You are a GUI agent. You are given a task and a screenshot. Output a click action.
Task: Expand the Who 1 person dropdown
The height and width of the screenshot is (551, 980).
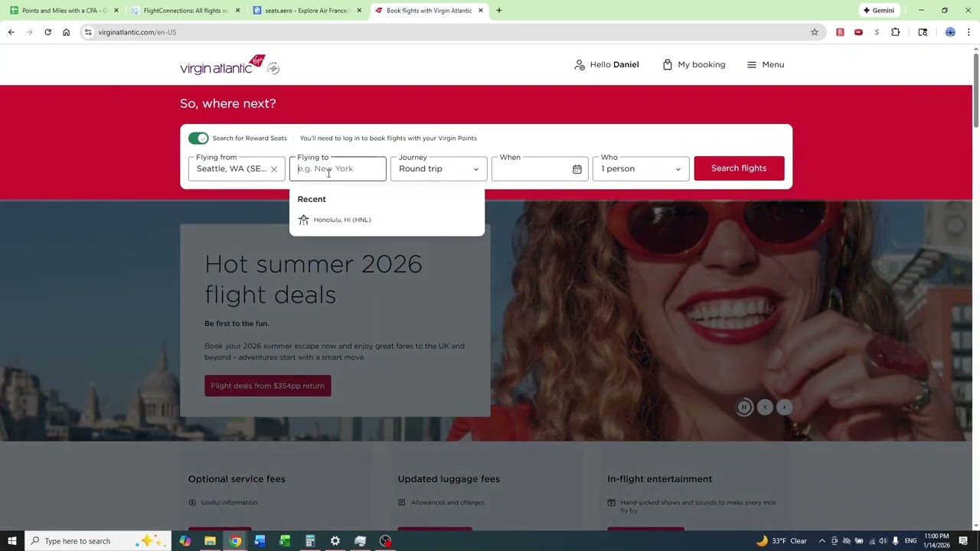(x=641, y=168)
